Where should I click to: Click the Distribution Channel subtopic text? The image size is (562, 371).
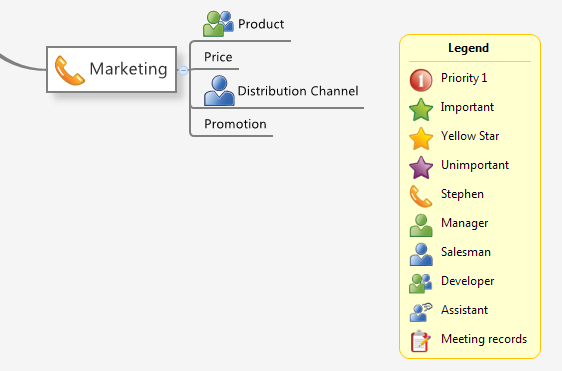coord(298,91)
